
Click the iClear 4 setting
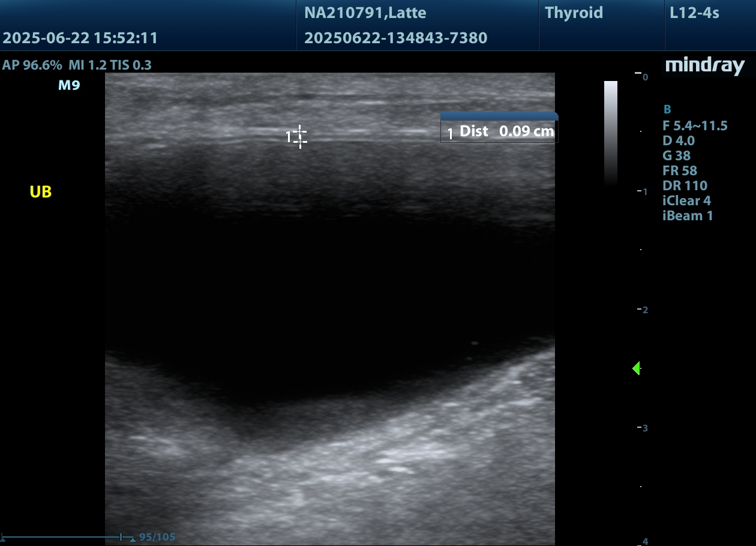(x=686, y=201)
